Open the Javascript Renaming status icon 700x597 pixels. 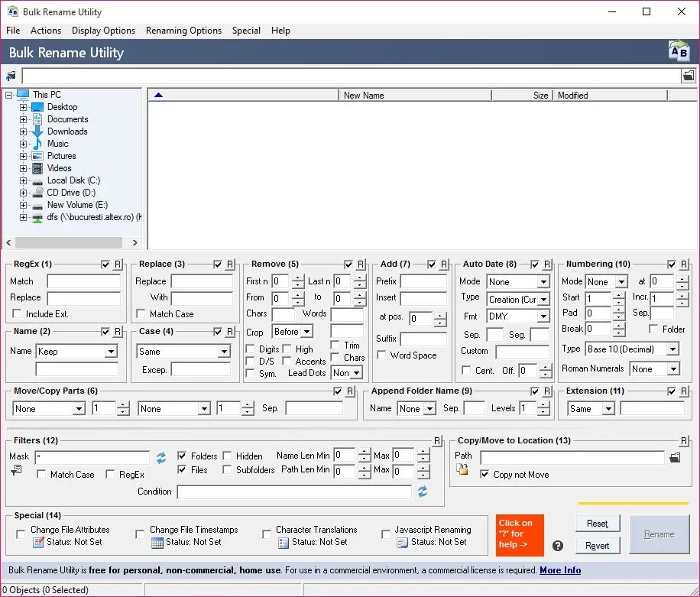click(x=402, y=543)
